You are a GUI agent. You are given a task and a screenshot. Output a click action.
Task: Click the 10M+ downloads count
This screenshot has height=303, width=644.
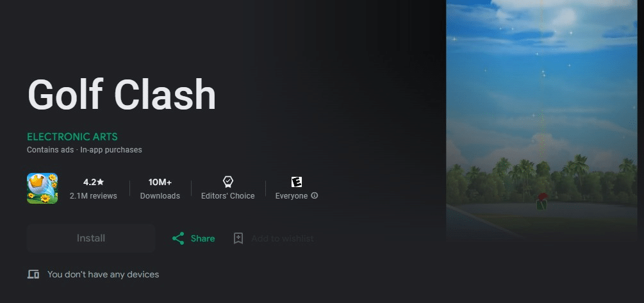(x=160, y=182)
